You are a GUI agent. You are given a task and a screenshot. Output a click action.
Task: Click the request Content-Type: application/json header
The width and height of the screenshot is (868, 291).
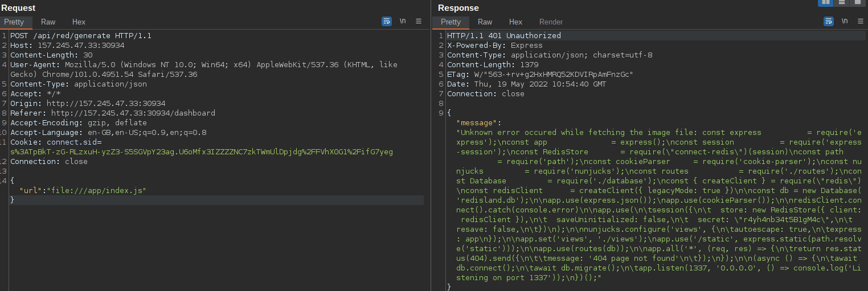pyautogui.click(x=79, y=84)
